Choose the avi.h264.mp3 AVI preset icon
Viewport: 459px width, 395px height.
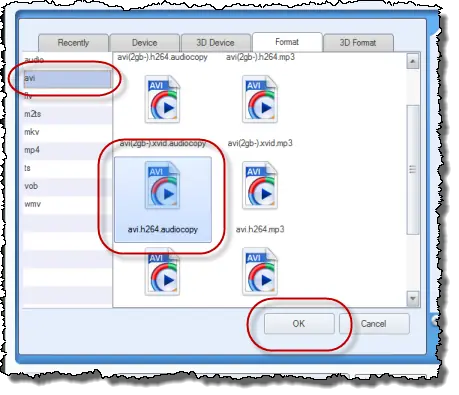click(260, 185)
